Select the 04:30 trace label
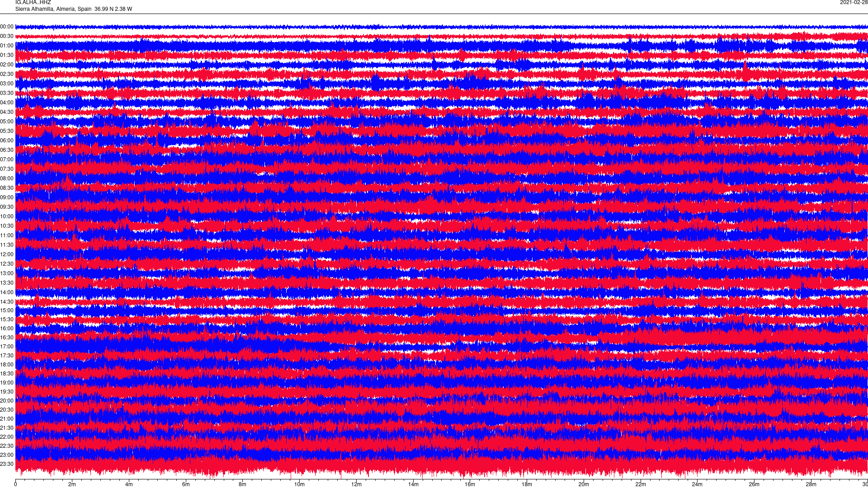 tap(7, 113)
